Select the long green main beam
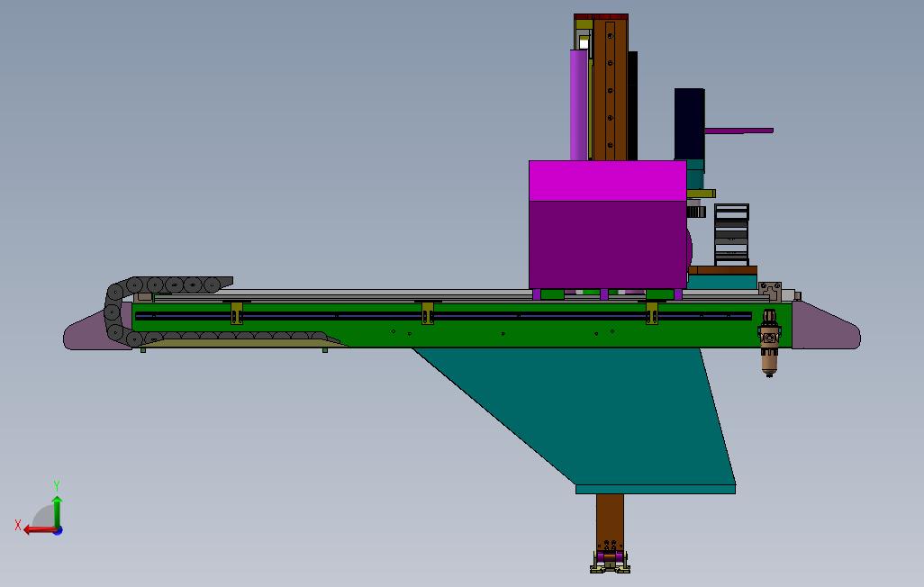The width and height of the screenshot is (924, 587). [x=462, y=325]
